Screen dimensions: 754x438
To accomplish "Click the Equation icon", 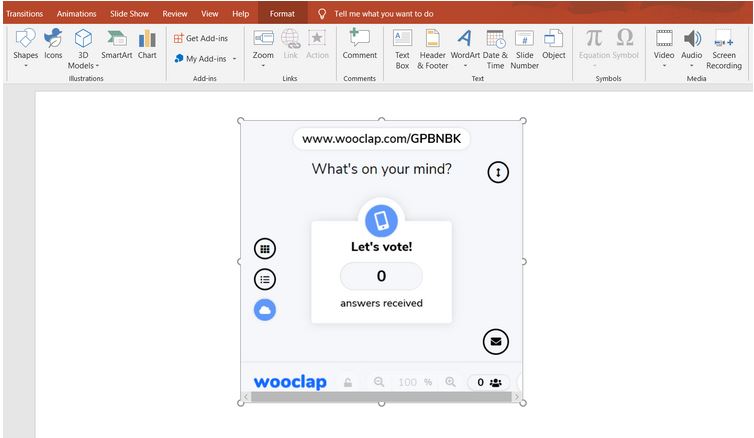I will pyautogui.click(x=594, y=46).
